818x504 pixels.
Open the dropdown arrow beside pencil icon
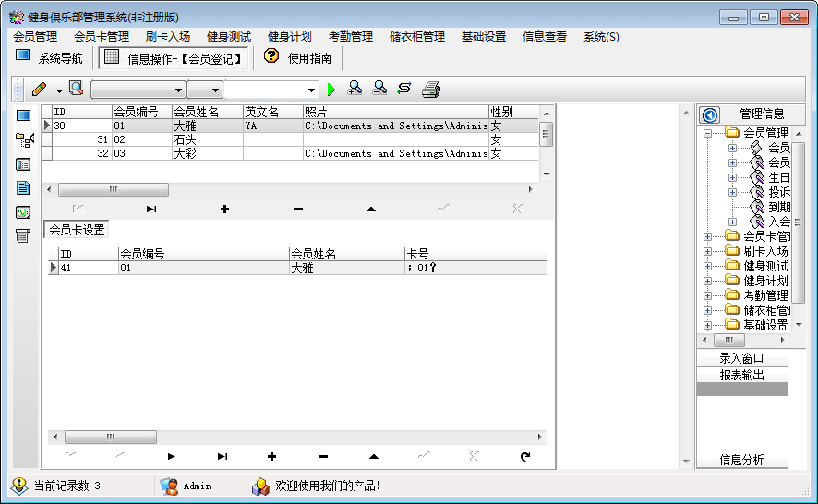[x=59, y=90]
